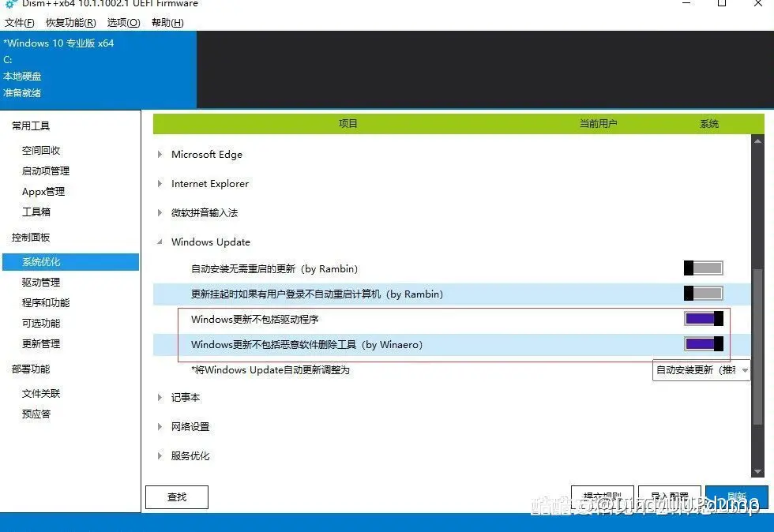Open the 恢复功能(R) menu
The height and width of the screenshot is (532, 774).
71,23
